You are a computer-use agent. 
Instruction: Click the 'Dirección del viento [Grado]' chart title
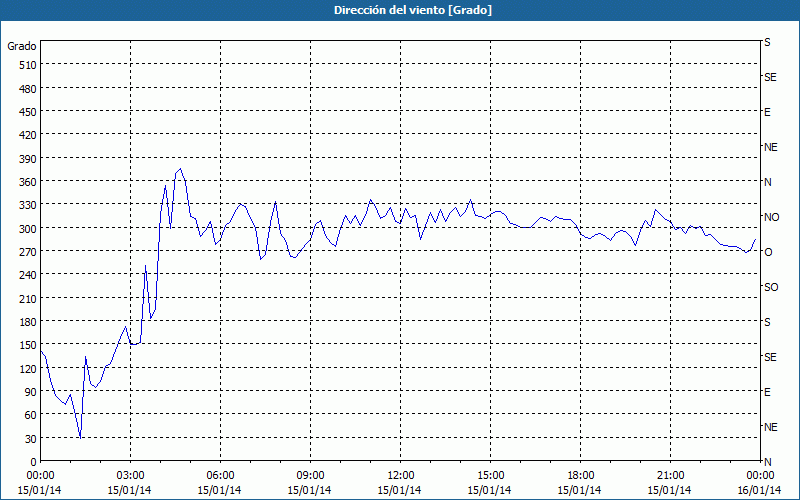[x=413, y=10]
